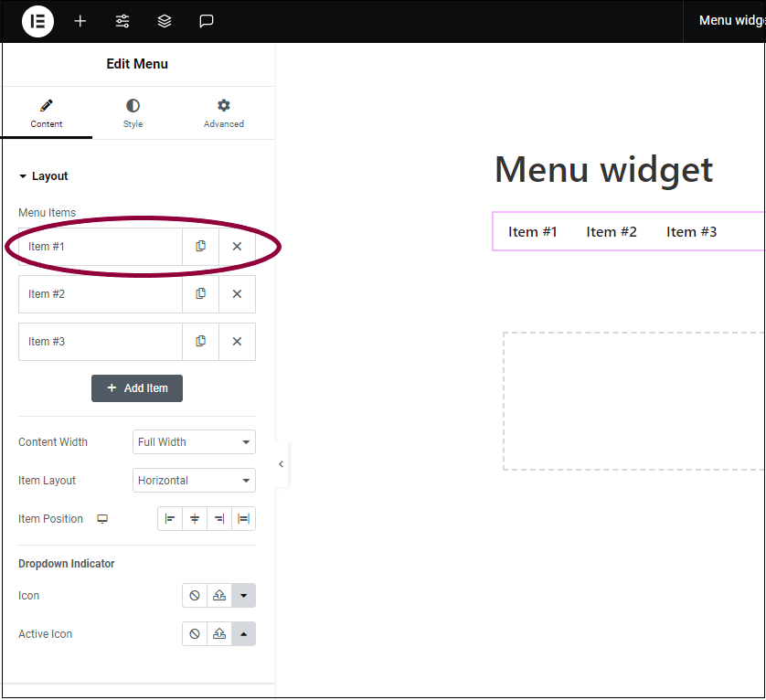This screenshot has width=766, height=700.
Task: Collapse the editor panel arrow
Action: coord(281,464)
